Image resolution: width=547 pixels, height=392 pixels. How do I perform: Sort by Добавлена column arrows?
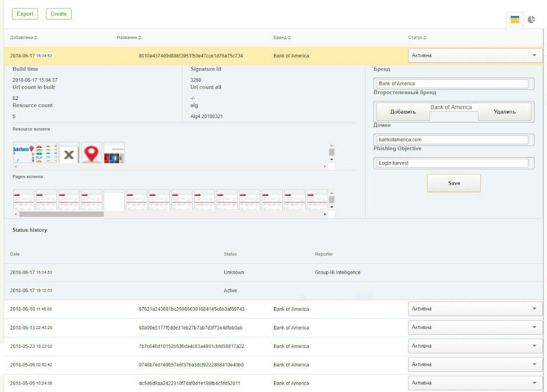pos(36,38)
